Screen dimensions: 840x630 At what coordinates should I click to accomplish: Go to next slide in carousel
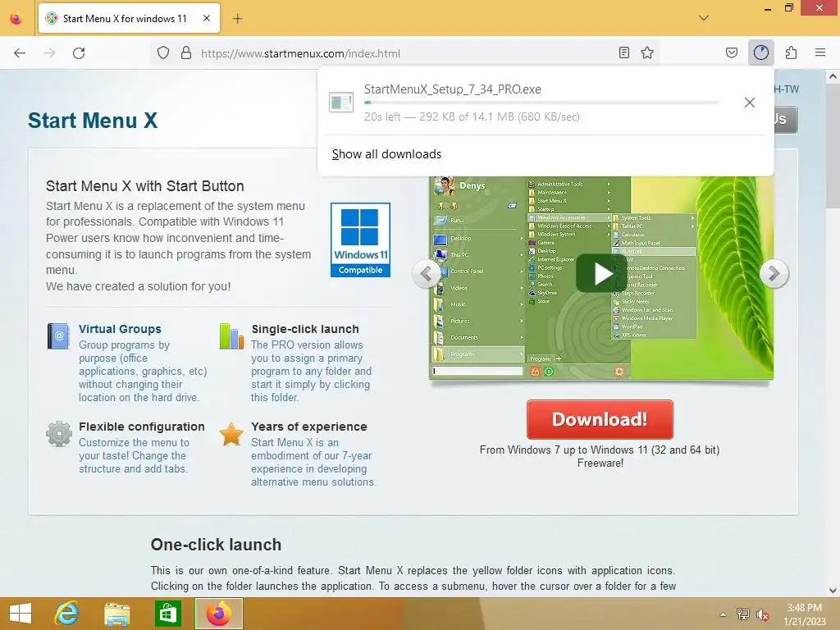click(x=774, y=274)
